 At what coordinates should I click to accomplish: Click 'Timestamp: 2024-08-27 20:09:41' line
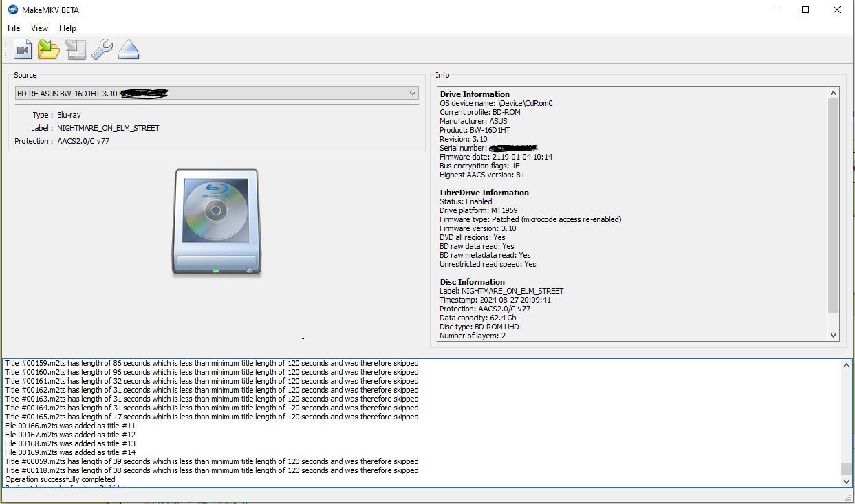pyautogui.click(x=495, y=300)
